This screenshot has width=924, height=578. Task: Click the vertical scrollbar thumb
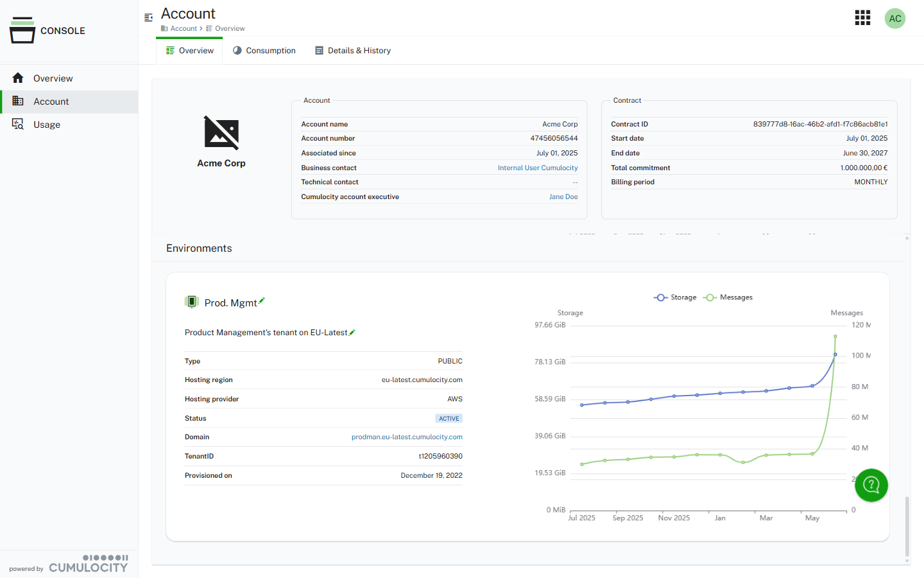(x=907, y=527)
